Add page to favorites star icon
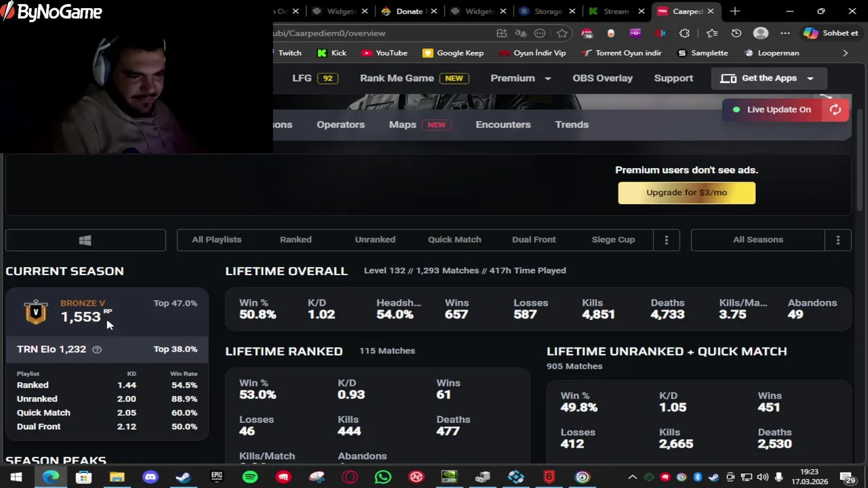The height and width of the screenshot is (488, 868). coord(562,33)
